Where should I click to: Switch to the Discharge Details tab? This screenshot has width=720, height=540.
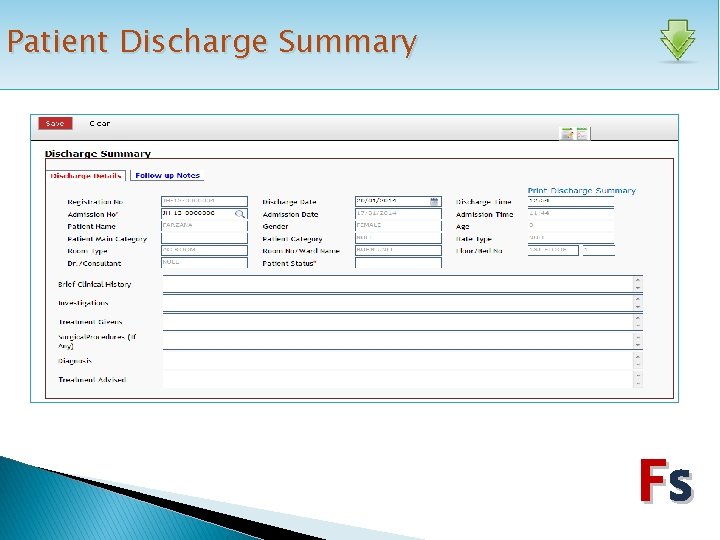[x=86, y=176]
